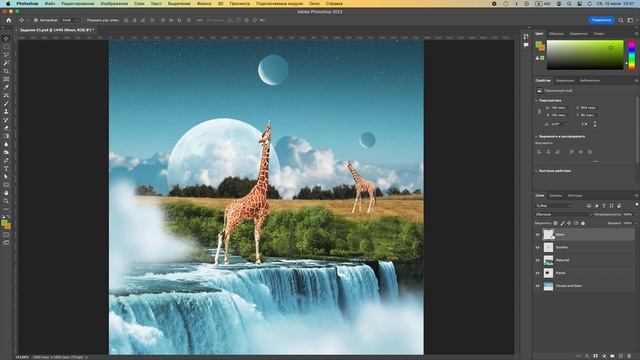Image resolution: width=640 pixels, height=360 pixels.
Task: Click the Apple menu logo
Action: [8, 3]
